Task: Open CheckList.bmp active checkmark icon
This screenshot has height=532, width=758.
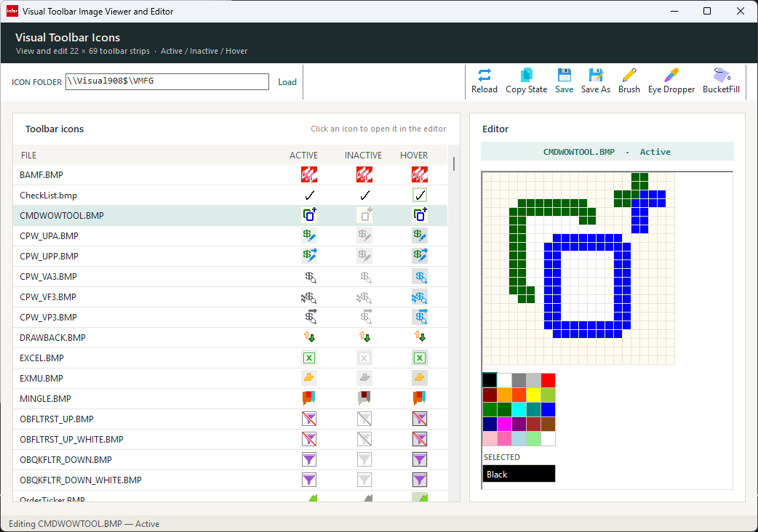Action: click(309, 195)
